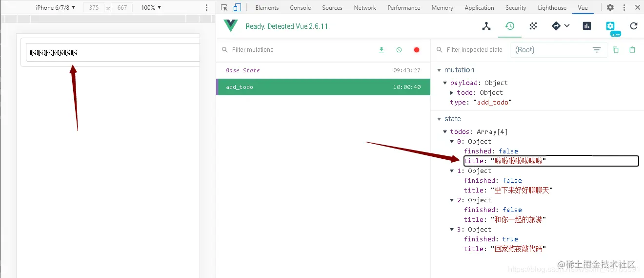This screenshot has width=644, height=278.
Task: Select the Vuex history tab icon
Action: pos(510,26)
